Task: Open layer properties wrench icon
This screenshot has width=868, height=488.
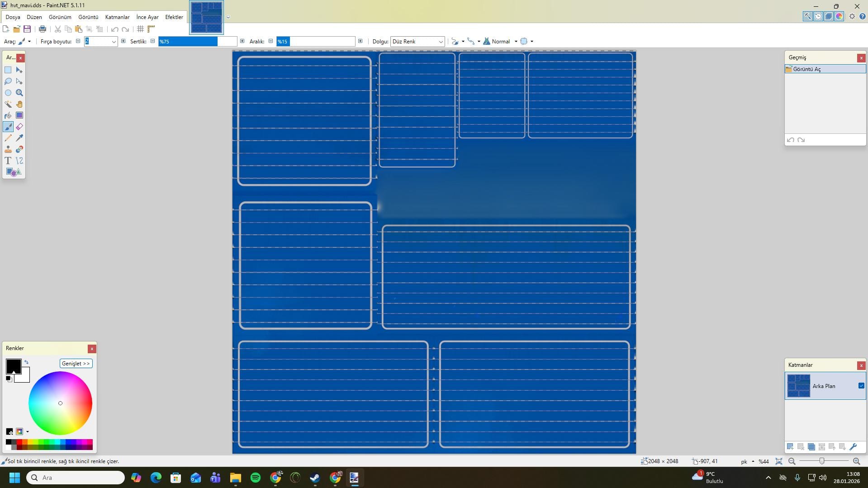Action: [x=853, y=447]
